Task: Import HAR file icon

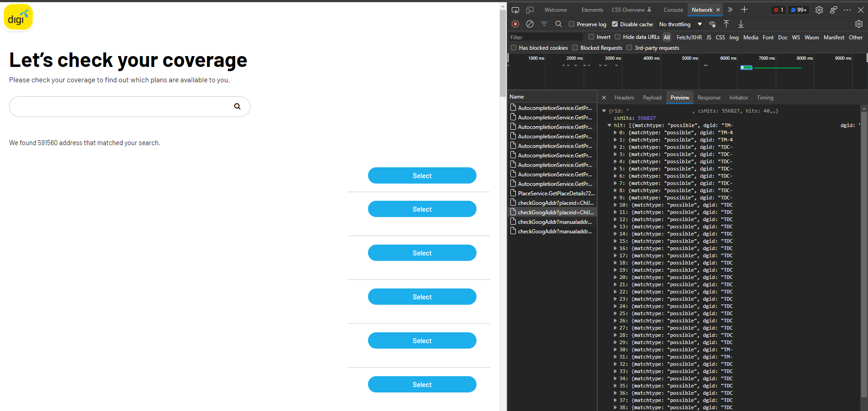Action: (726, 24)
